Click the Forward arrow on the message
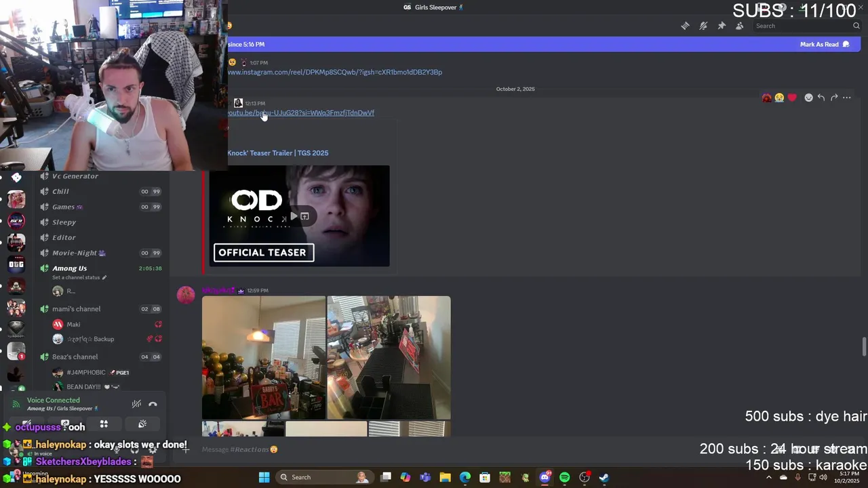Viewport: 868px width, 488px height. point(834,98)
